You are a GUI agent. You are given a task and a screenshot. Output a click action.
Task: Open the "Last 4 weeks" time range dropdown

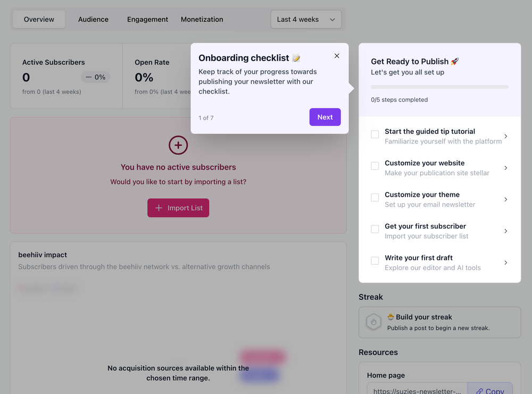tap(306, 19)
